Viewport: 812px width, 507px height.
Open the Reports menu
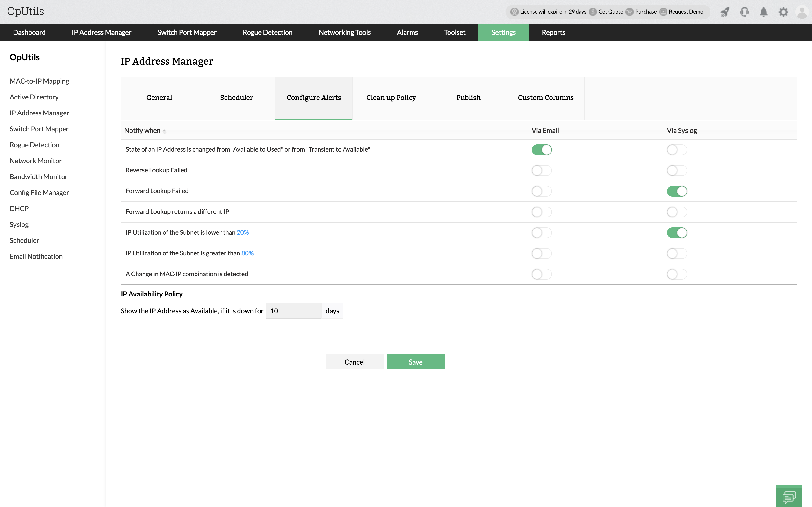tap(553, 33)
